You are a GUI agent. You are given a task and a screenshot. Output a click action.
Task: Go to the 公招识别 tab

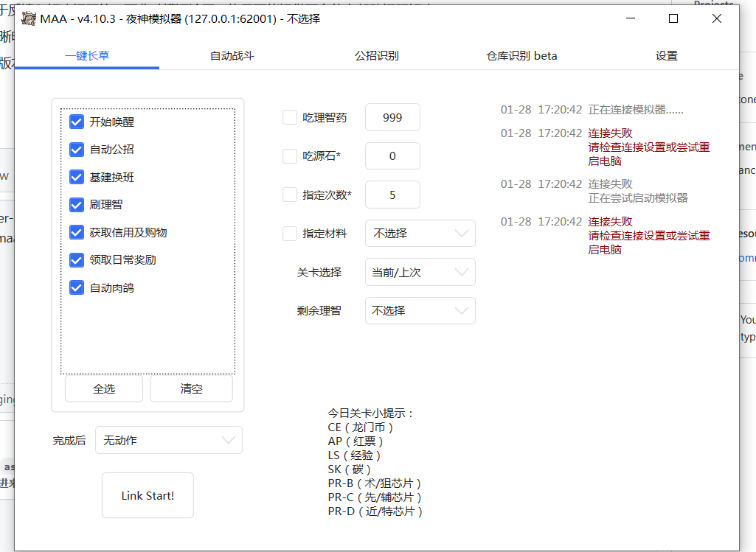377,56
